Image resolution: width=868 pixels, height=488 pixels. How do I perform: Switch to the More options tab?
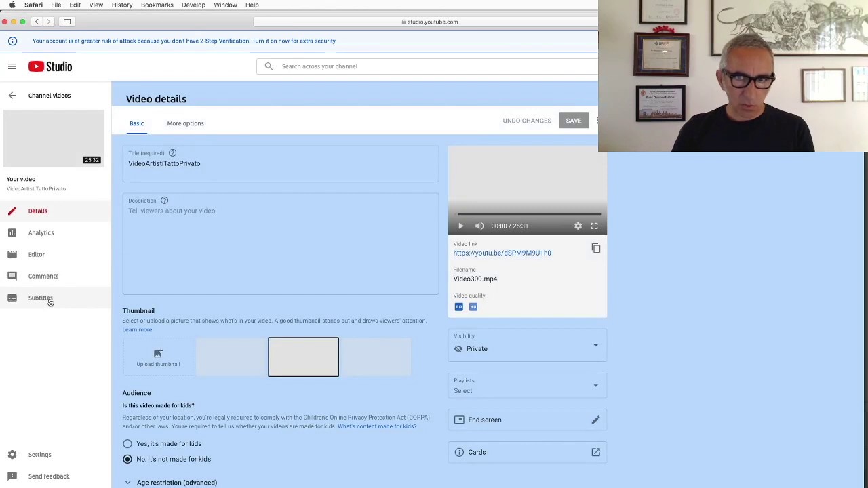click(185, 123)
